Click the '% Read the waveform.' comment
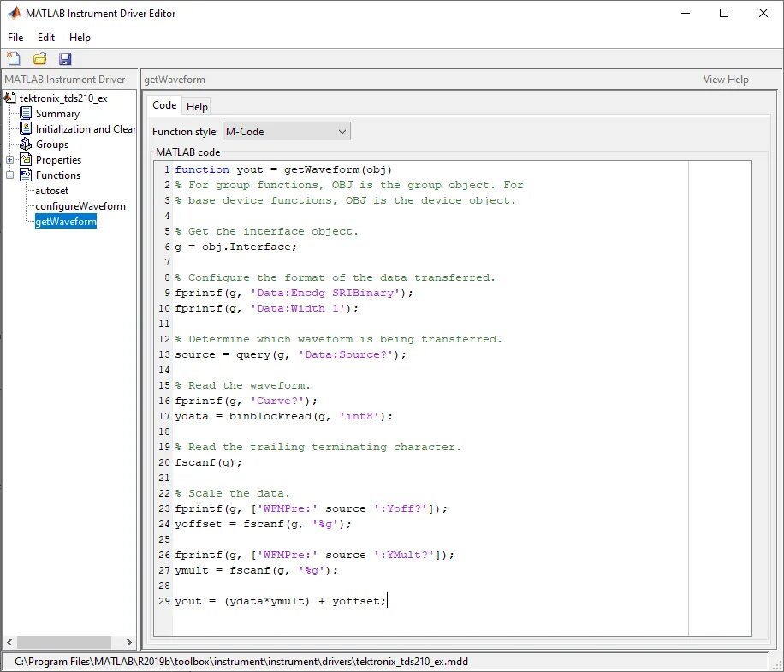The image size is (784, 672). coord(242,385)
